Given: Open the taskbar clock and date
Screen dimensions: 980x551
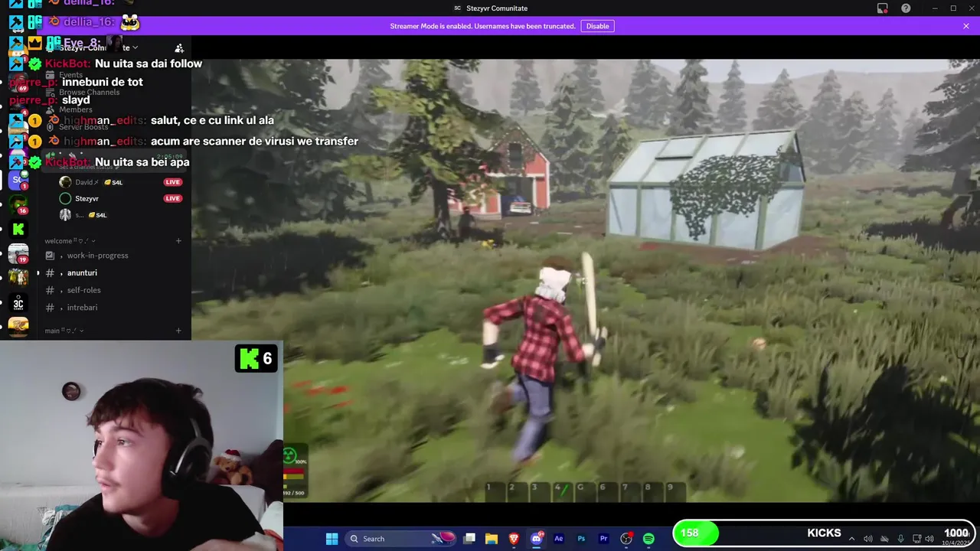Looking at the screenshot, I should [x=955, y=539].
